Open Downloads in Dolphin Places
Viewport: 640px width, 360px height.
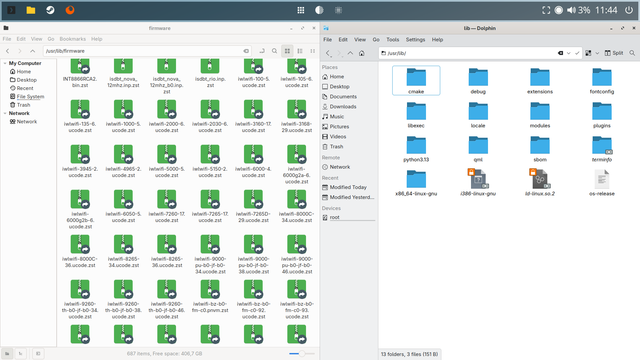[x=343, y=107]
